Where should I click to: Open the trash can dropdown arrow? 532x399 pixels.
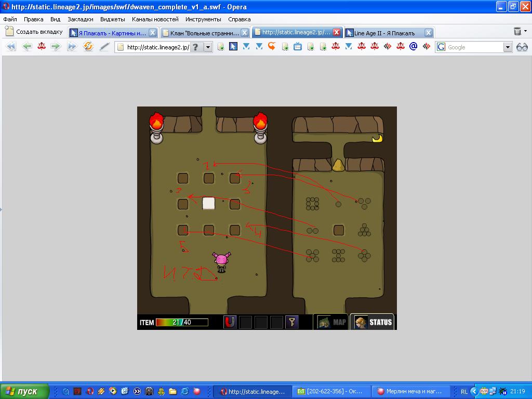point(526,31)
